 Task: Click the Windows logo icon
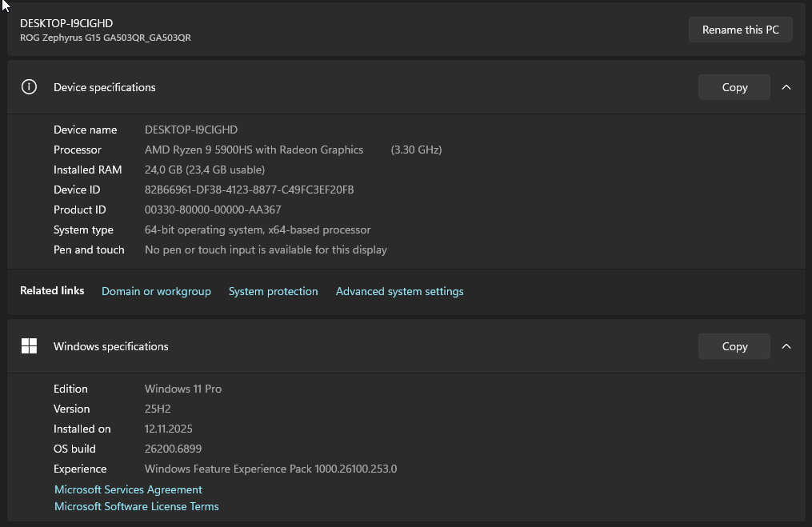30,346
